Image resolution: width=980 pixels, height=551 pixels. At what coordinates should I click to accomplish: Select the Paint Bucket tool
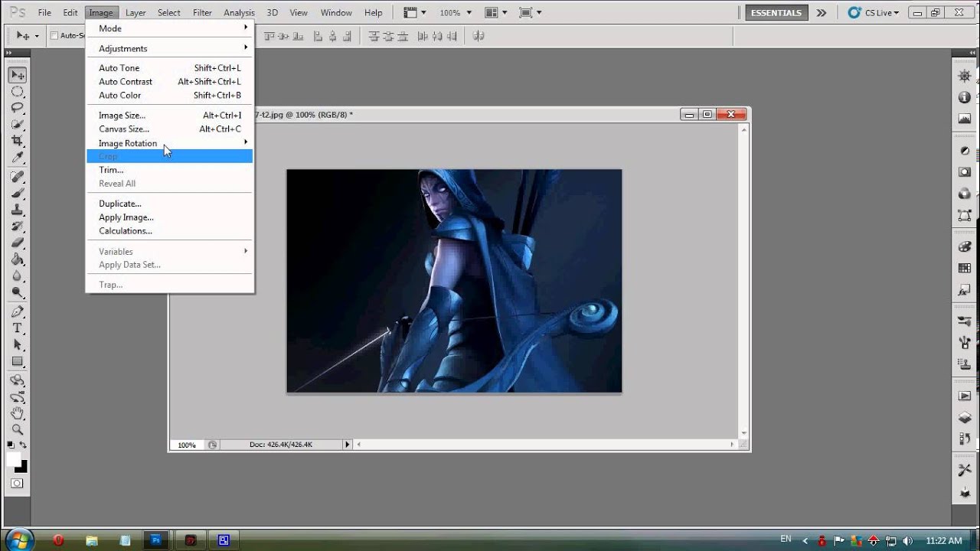pyautogui.click(x=17, y=259)
